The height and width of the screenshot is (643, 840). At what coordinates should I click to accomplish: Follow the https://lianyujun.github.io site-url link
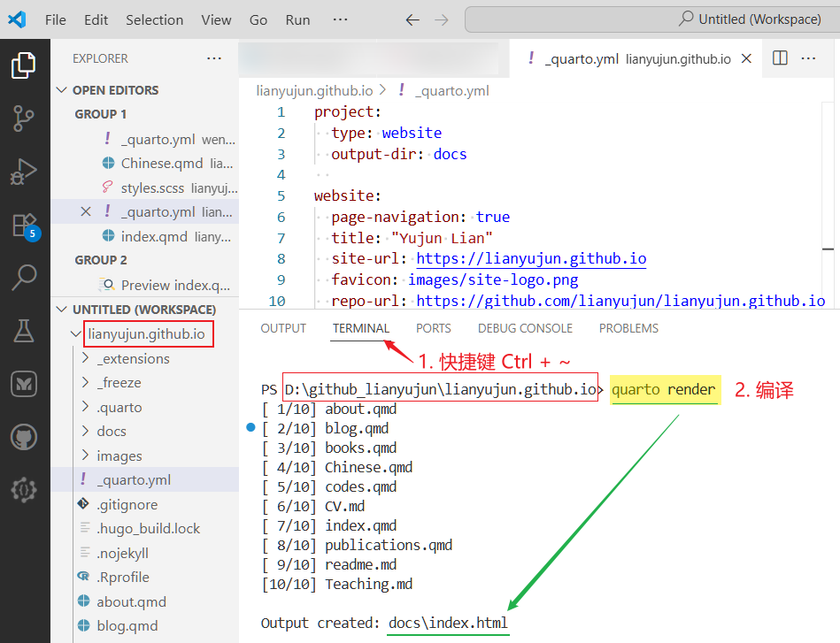(531, 258)
